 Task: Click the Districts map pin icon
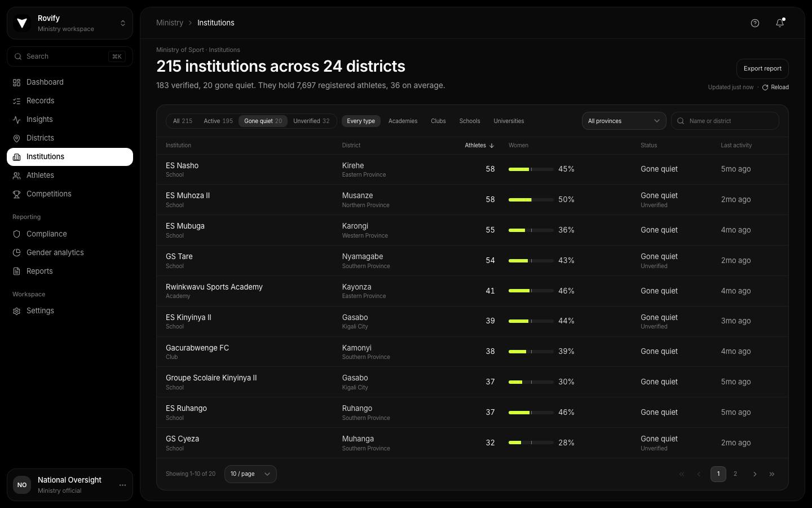(17, 138)
